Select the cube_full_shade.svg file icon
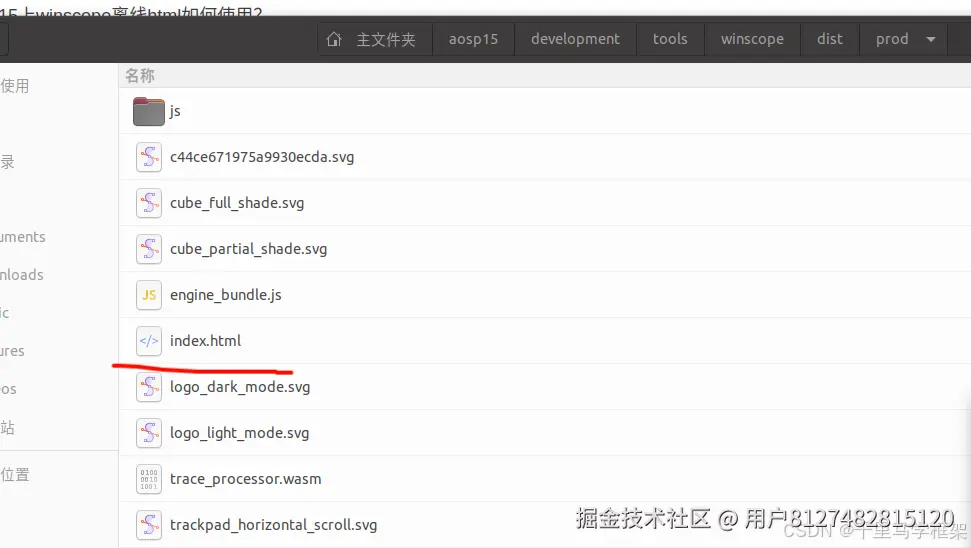 [149, 203]
